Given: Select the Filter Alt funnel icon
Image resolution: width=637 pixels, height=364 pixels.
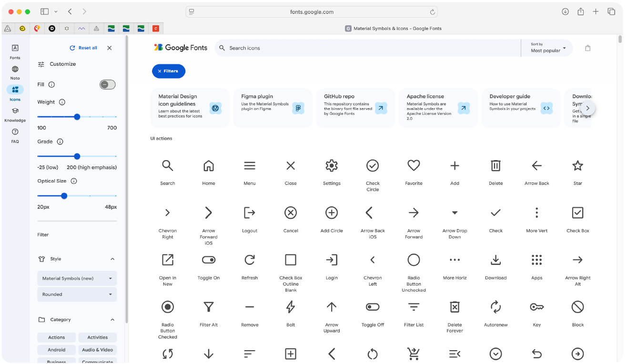Looking at the screenshot, I should pos(209,307).
